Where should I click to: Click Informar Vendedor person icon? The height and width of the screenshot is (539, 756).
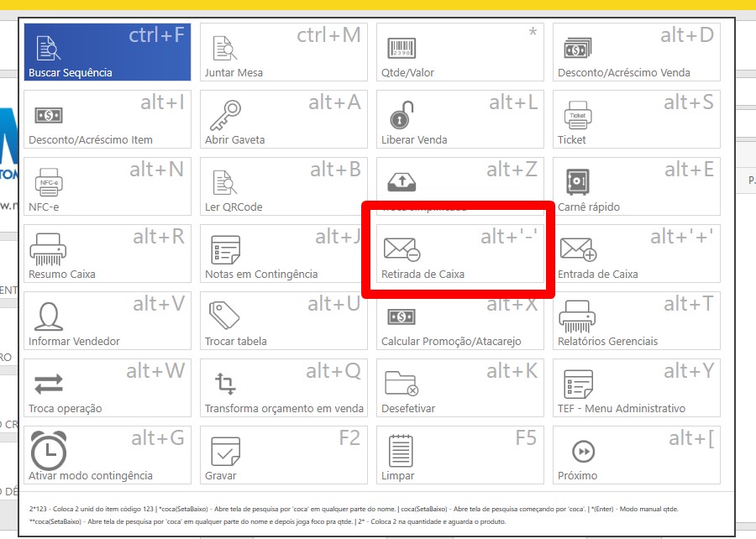pyautogui.click(x=48, y=317)
